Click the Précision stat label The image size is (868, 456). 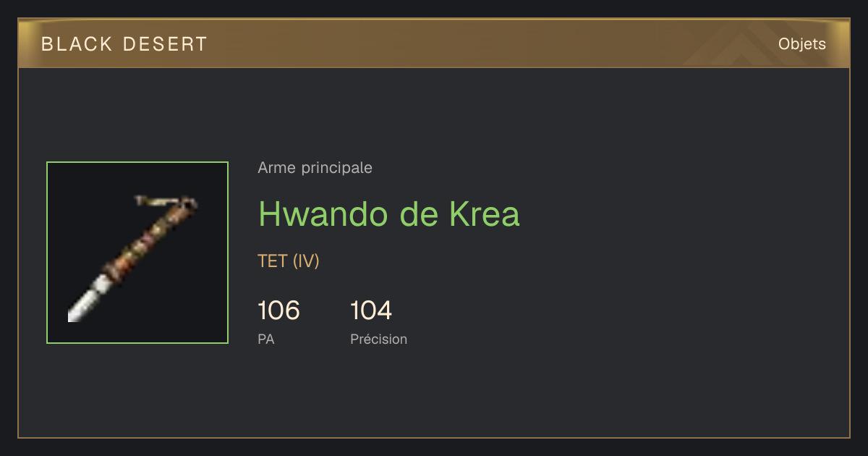pos(378,339)
